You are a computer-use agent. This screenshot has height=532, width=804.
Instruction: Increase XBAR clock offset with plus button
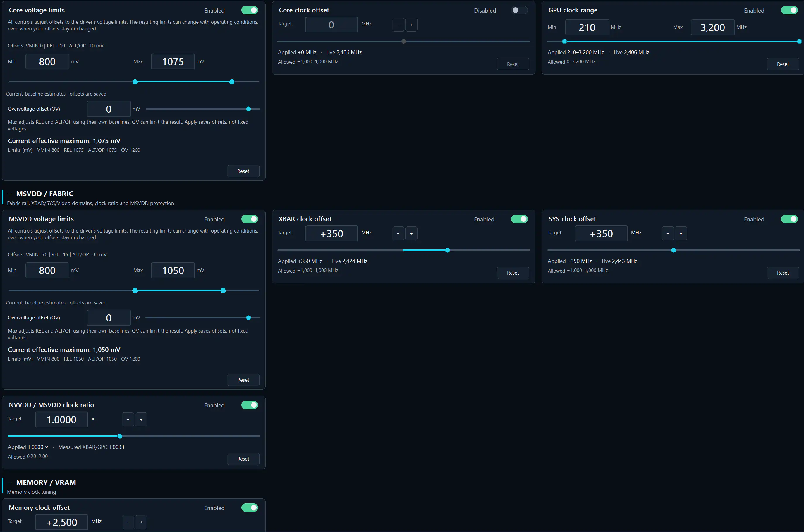411,233
